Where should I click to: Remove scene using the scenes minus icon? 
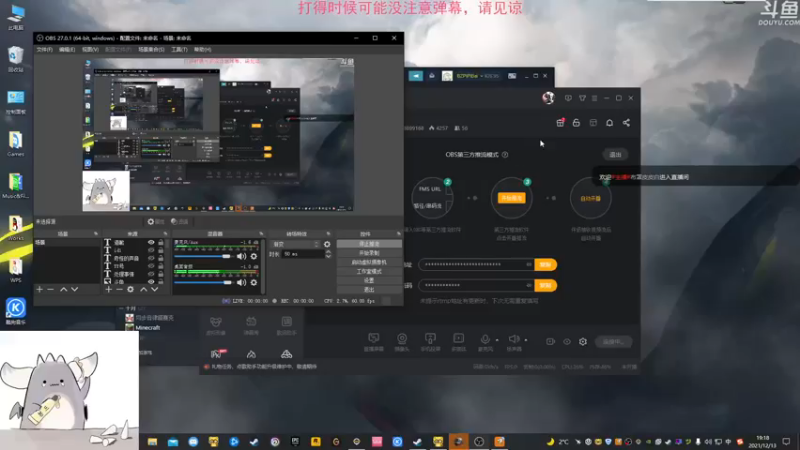click(x=51, y=289)
